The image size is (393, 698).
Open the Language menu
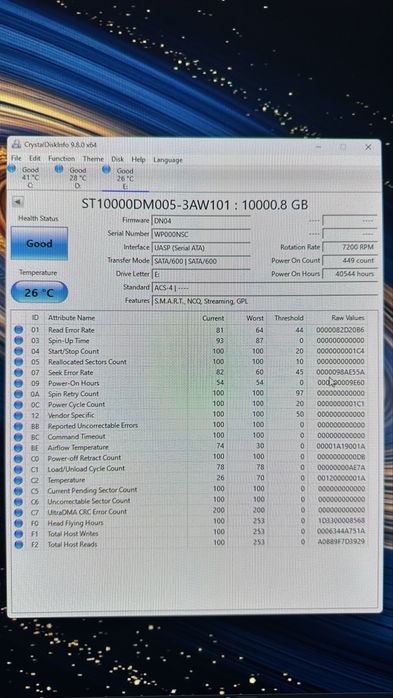[168, 160]
